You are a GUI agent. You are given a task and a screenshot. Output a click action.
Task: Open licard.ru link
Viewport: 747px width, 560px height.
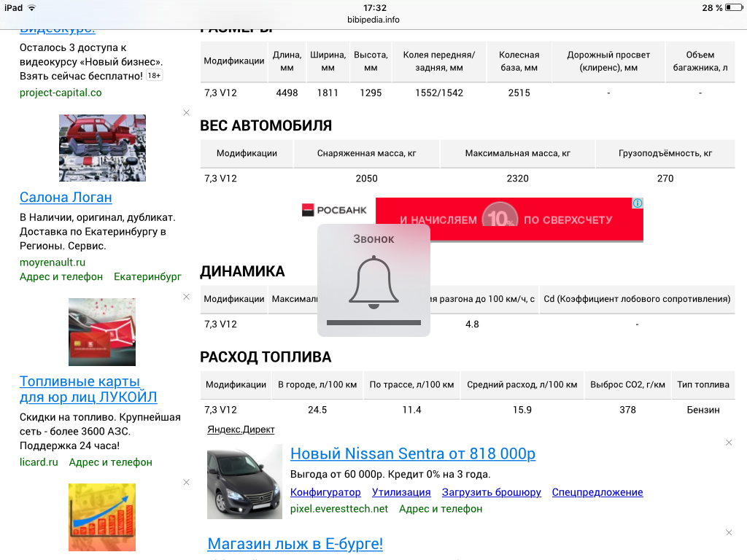(39, 462)
